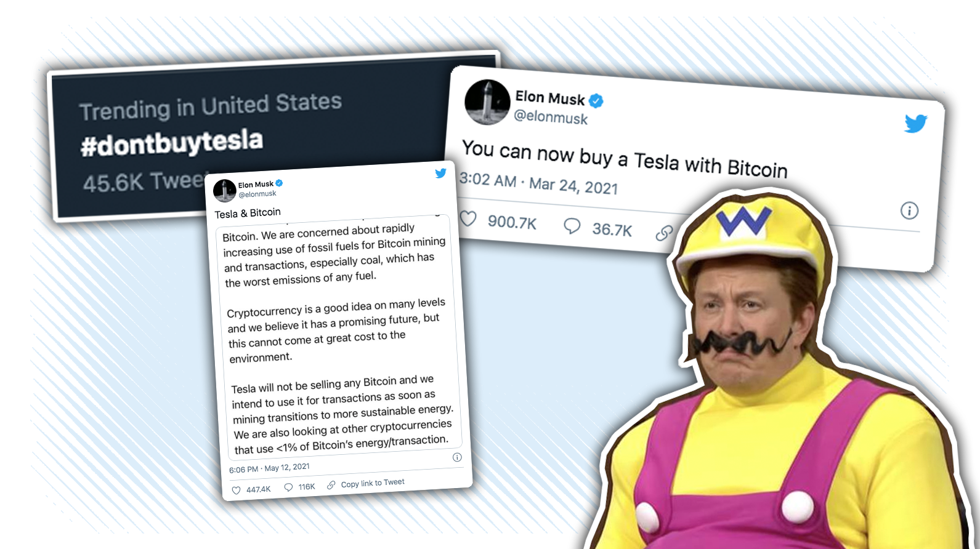980x549 pixels.
Task: Click verified badge next to large Elon Musk name
Action: [596, 100]
